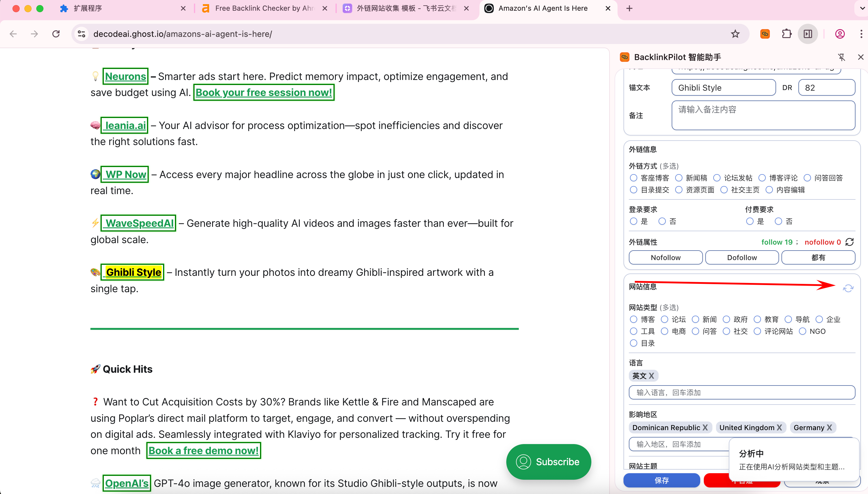This screenshot has width=868, height=494.
Task: Select 问答回答 backlink method
Action: pyautogui.click(x=807, y=178)
